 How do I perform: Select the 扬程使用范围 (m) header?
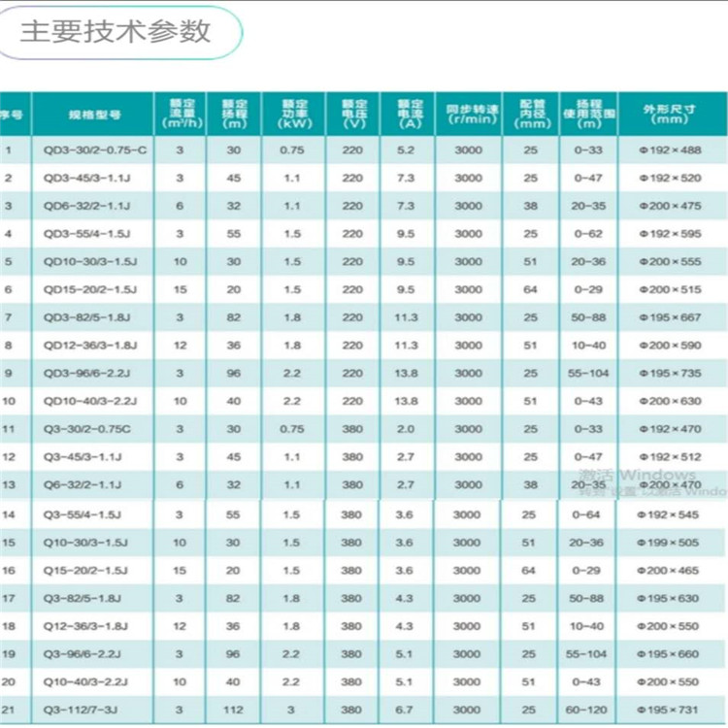(588, 114)
